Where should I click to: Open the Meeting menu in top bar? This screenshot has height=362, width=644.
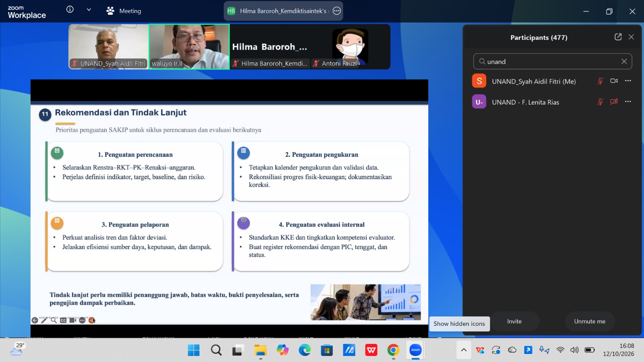click(x=124, y=11)
